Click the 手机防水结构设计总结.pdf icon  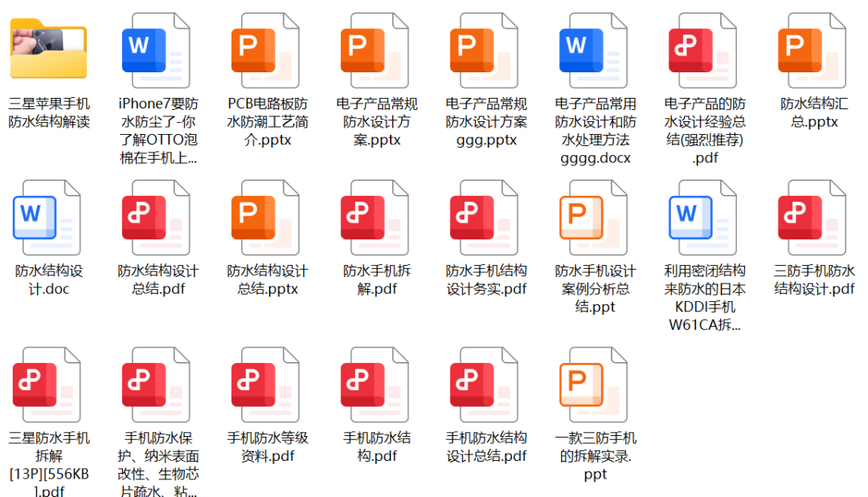[485, 383]
